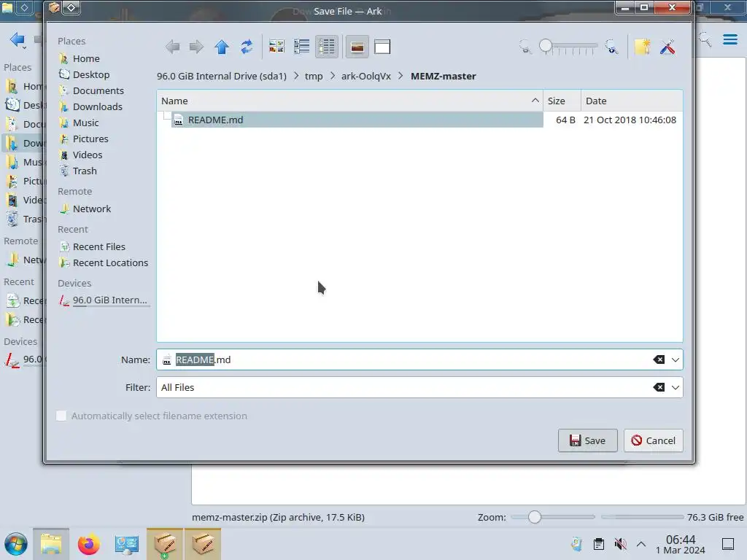
Task: Click the 21 Oct 2018 10:46:08 date cell
Action: point(630,120)
